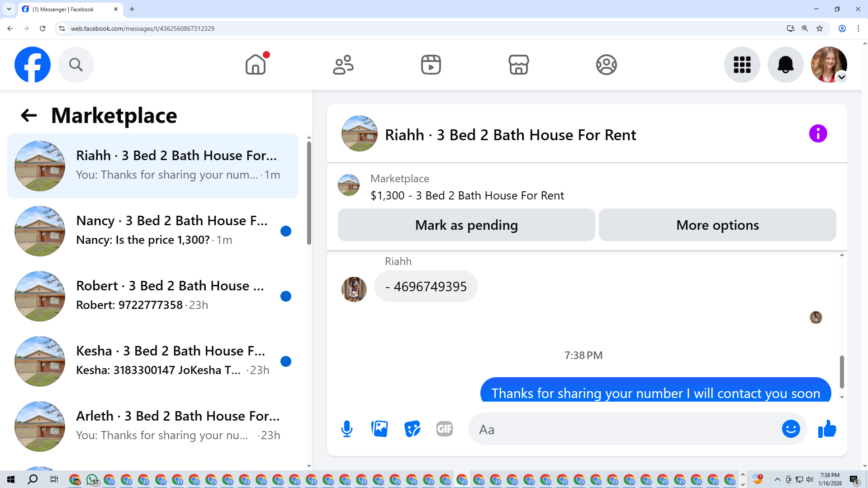
Task: Click the sent Thanks for sharing message
Action: 655,390
